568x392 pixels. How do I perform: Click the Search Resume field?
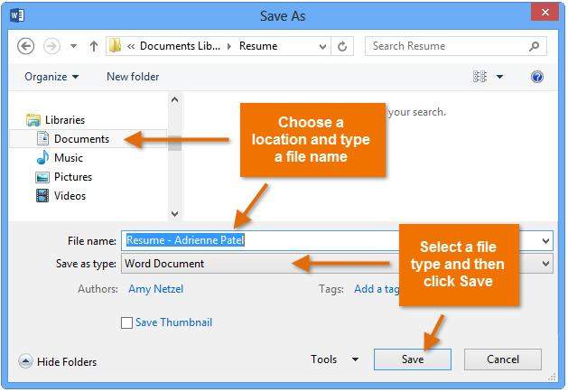click(x=456, y=46)
